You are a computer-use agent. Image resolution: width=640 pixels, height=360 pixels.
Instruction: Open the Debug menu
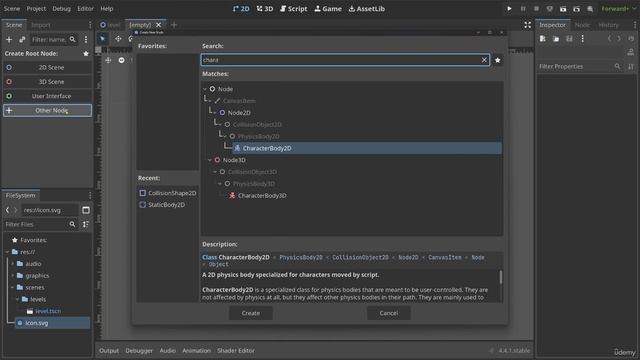(61, 9)
